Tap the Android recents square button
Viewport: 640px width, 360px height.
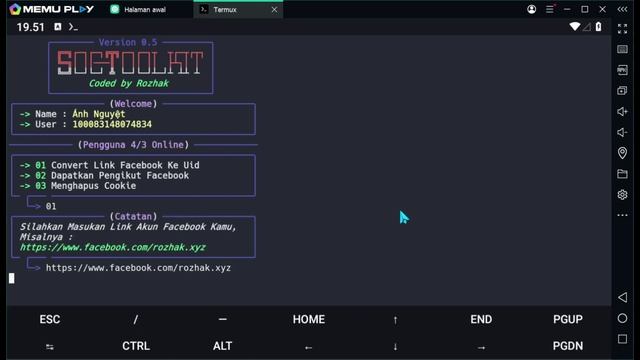pyautogui.click(x=622, y=339)
